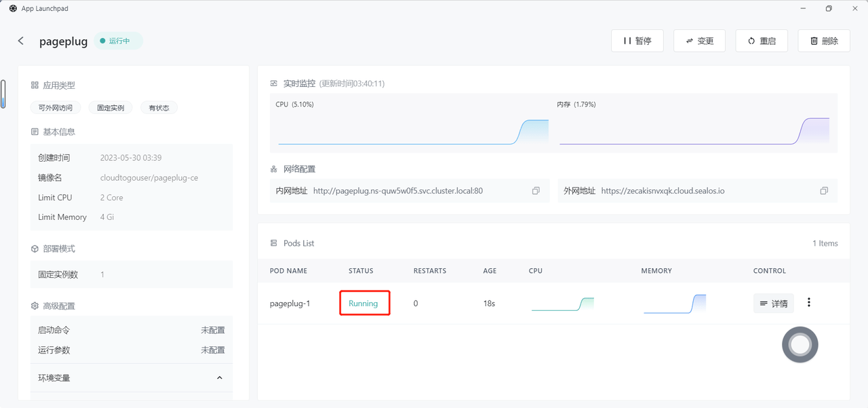Click the real-time CPU monitoring graph
The width and height of the screenshot is (868, 408).
[412, 130]
